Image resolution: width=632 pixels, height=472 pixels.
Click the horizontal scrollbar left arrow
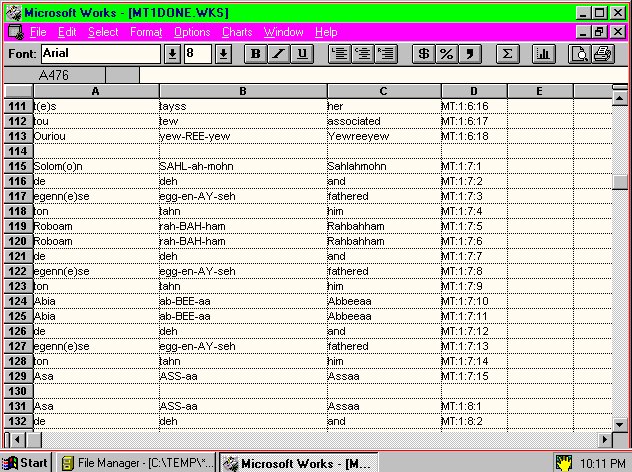point(17,439)
